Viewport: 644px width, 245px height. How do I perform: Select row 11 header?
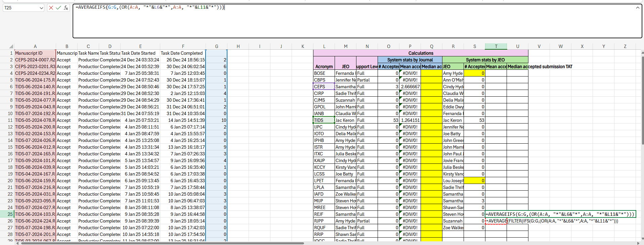(7, 120)
